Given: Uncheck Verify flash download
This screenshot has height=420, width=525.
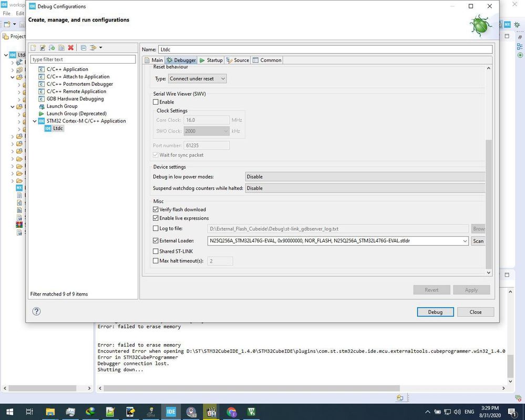Looking at the screenshot, I should (156, 209).
